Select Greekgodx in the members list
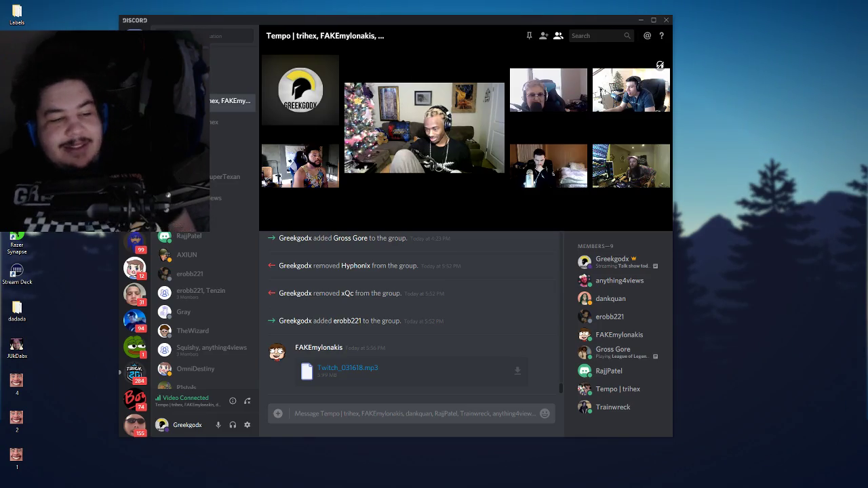Image resolution: width=868 pixels, height=488 pixels. tap(618, 262)
